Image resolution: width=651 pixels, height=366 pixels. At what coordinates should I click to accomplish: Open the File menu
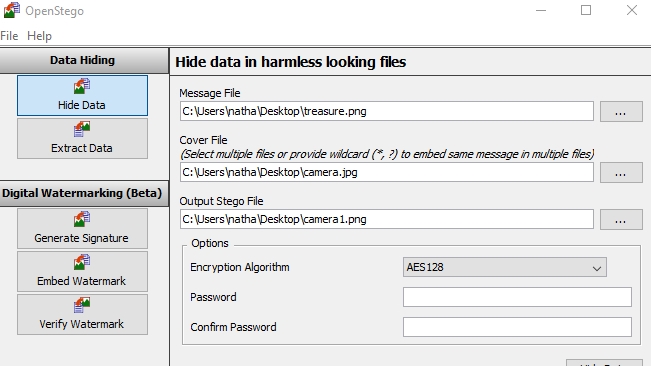(x=9, y=36)
